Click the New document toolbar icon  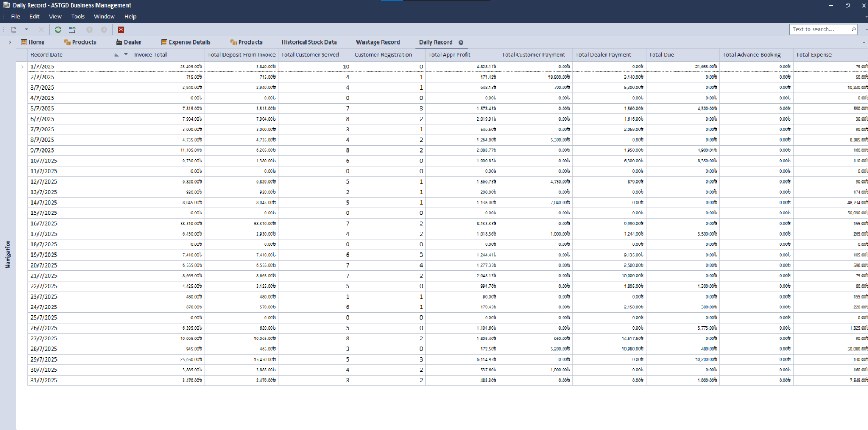tap(14, 30)
